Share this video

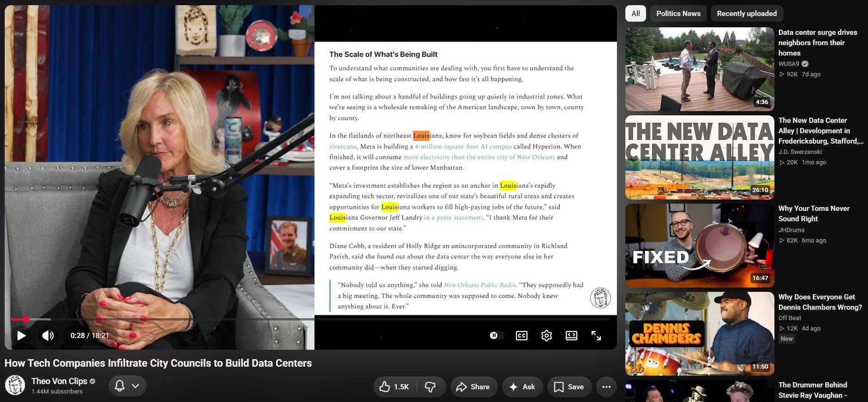coord(473,387)
